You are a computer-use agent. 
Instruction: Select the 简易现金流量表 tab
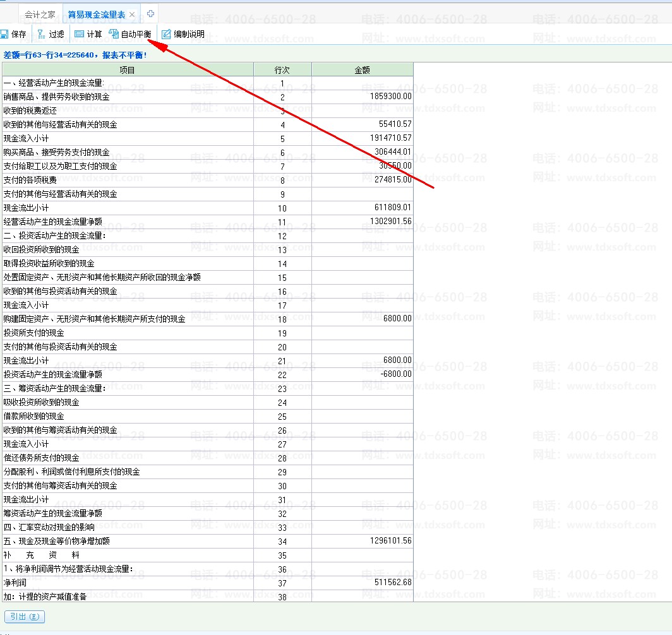[x=96, y=15]
